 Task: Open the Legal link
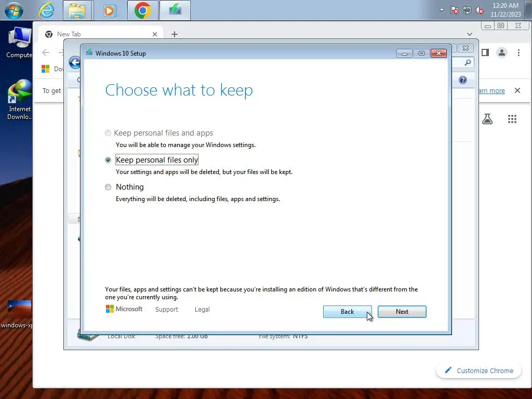click(202, 310)
